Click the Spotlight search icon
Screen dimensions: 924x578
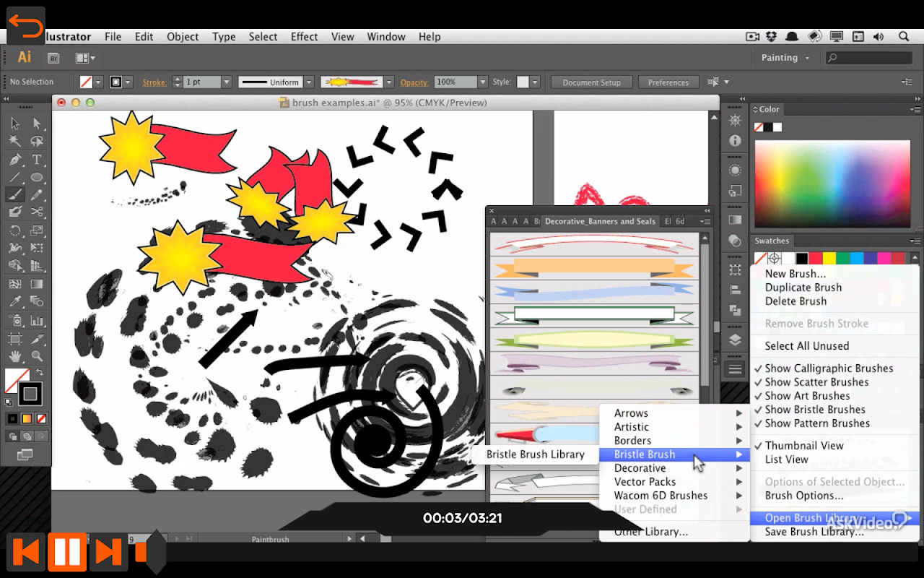[904, 37]
